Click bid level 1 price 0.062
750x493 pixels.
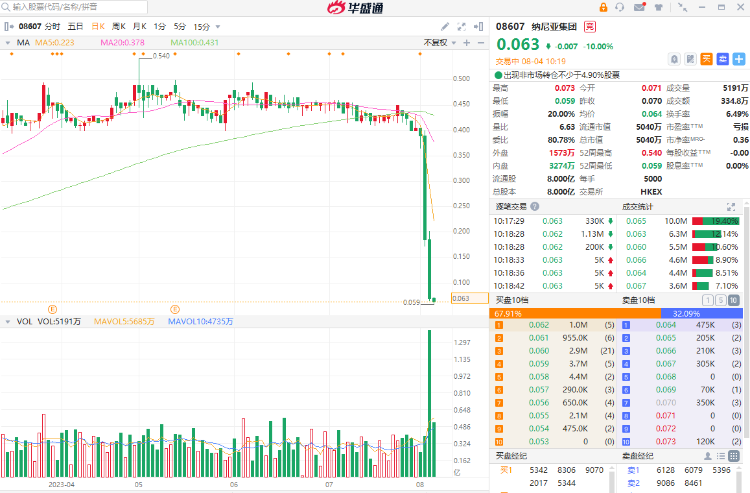pos(539,325)
